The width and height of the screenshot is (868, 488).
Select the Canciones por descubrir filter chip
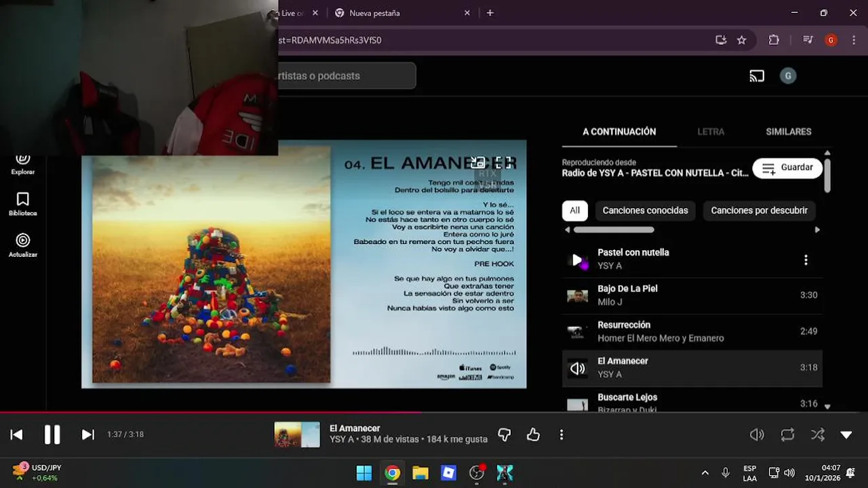click(x=759, y=210)
